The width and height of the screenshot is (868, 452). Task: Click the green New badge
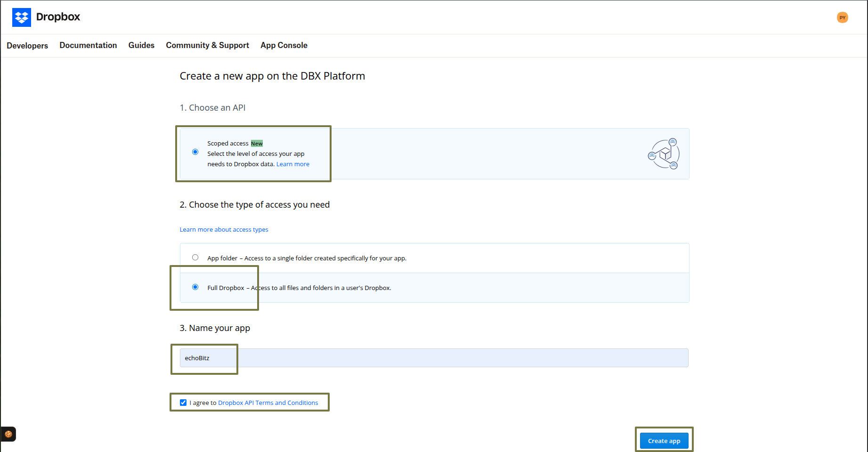[257, 144]
